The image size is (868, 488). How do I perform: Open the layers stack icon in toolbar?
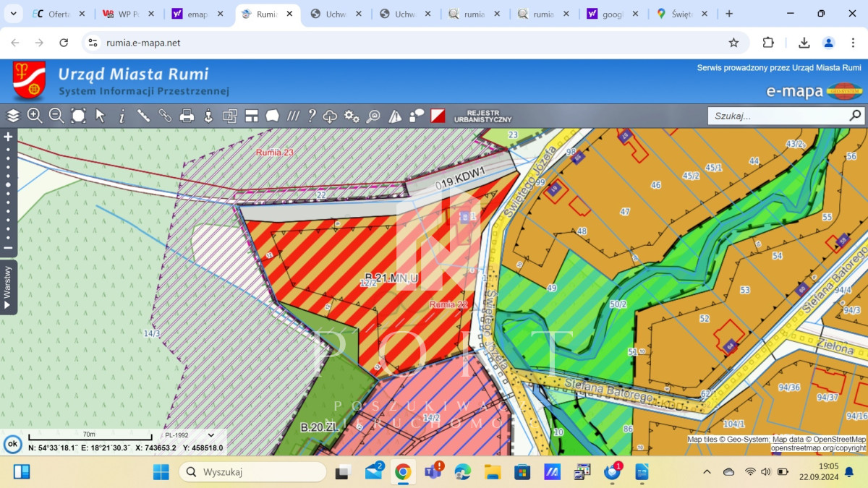coord(13,116)
